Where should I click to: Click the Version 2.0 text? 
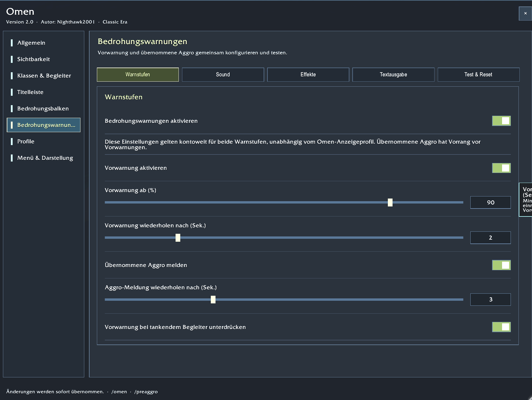point(20,22)
